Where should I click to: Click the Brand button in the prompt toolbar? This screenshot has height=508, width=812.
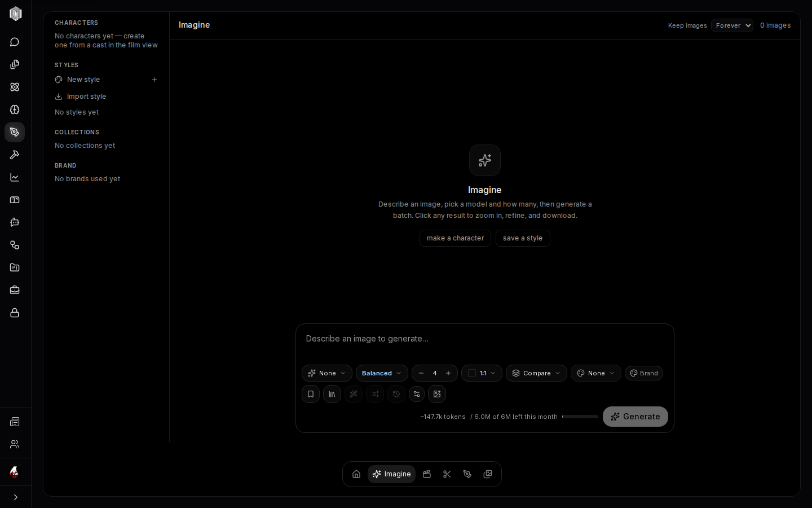coord(644,373)
